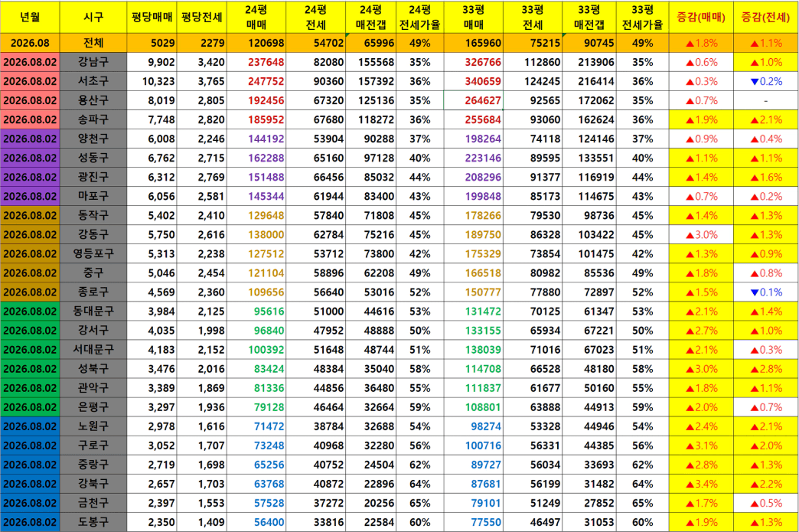This screenshot has width=799, height=532.
Task: Select 서초구 33평 매매 value 340659
Action: (474, 82)
